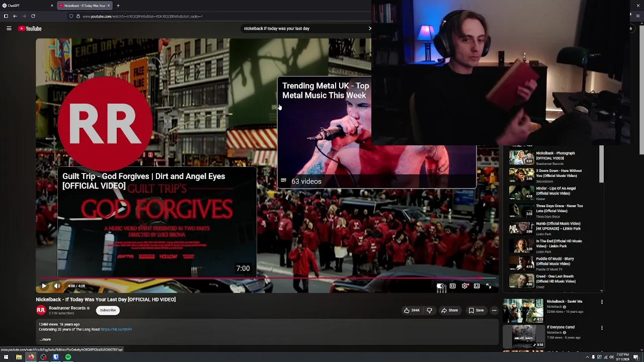Collapse playlist panel chevron at bottom
This screenshot has width=644, height=362.
pyautogui.click(x=601, y=290)
